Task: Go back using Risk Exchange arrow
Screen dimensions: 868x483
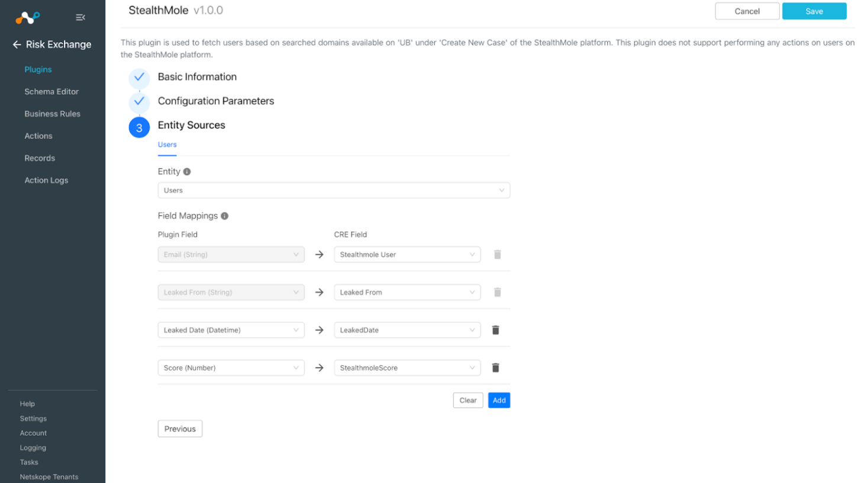Action: pyautogui.click(x=17, y=44)
